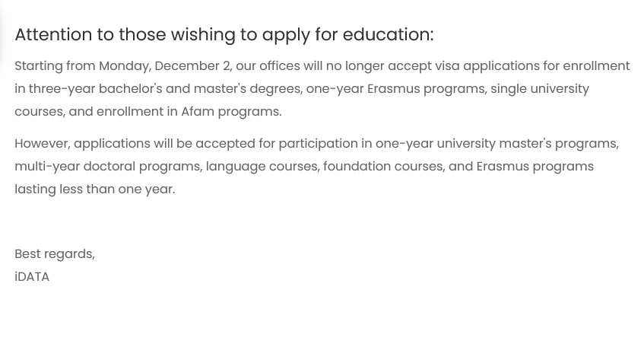Viewport: 644px width, 344px height.
Task: Click the 'Starting from Monday, December 2' text
Action: [123, 66]
